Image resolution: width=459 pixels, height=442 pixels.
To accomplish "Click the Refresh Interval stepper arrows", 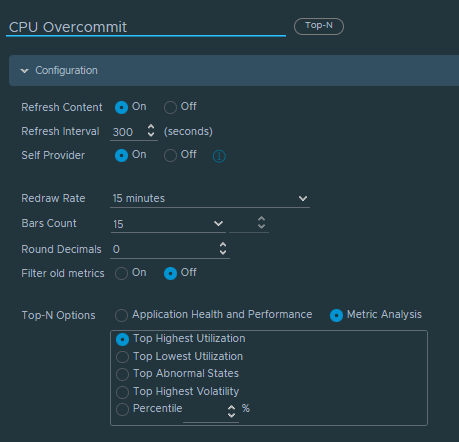I will [151, 131].
